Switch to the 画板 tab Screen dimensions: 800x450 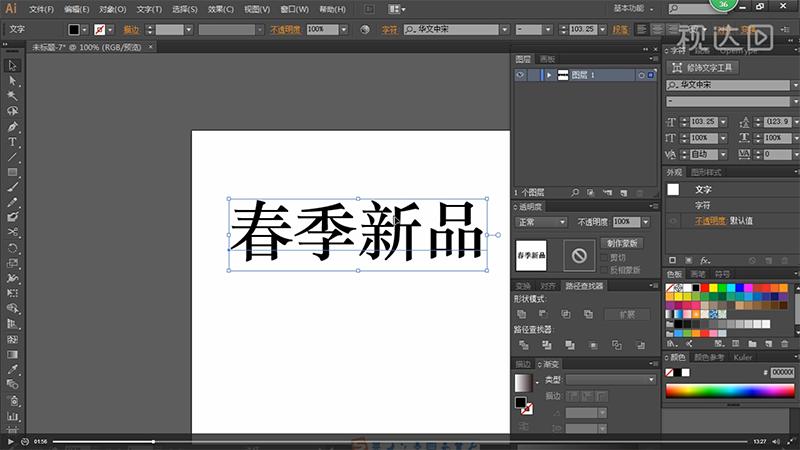click(x=547, y=59)
